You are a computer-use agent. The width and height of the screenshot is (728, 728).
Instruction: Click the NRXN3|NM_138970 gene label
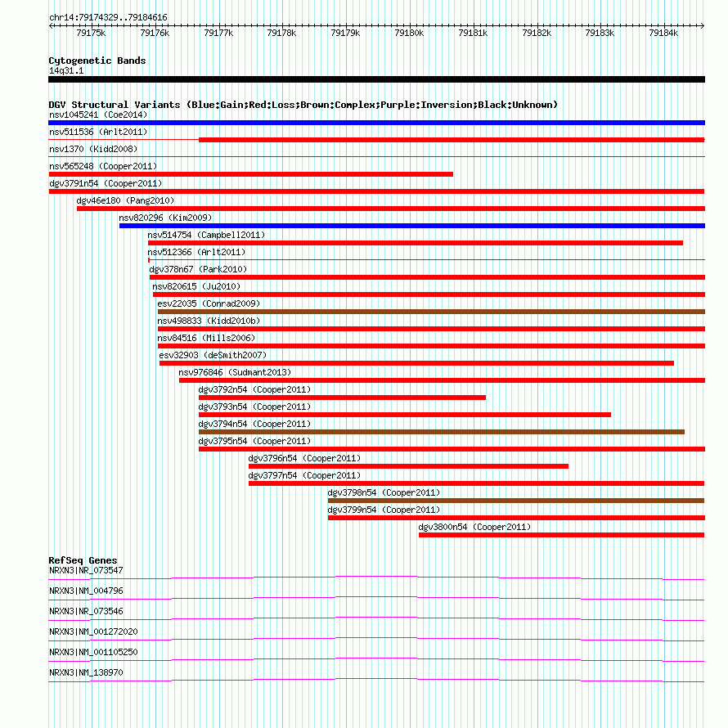pos(86,672)
